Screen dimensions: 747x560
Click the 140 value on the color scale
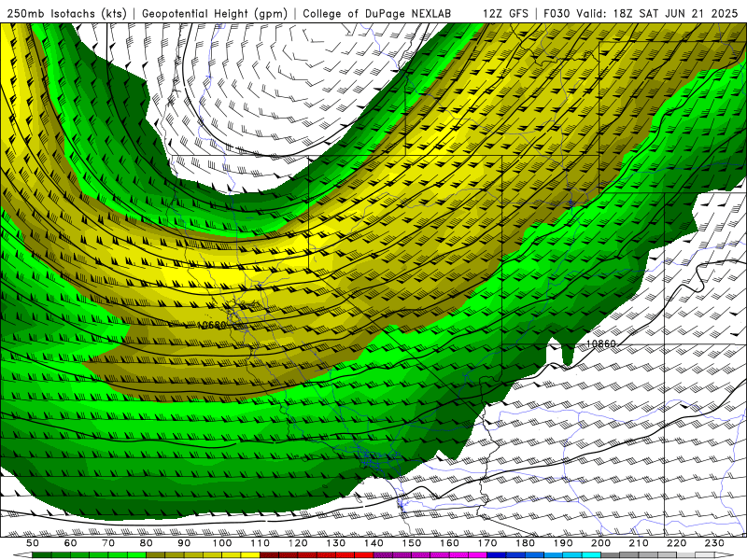(x=373, y=543)
